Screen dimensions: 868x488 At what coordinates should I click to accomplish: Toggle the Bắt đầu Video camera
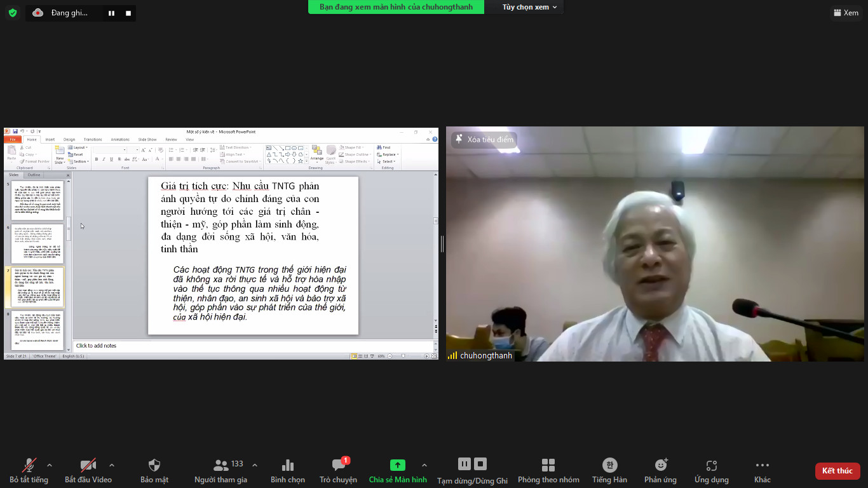point(88,465)
